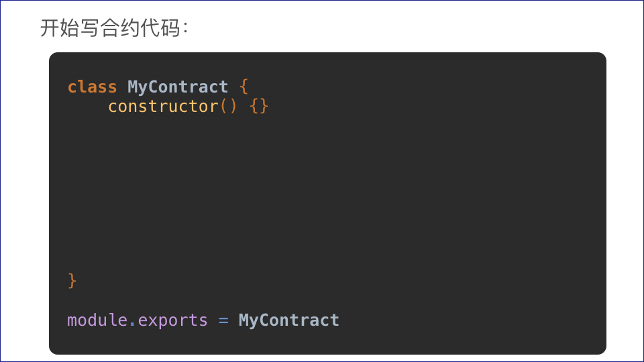Click the slide title 开始写合约代码

coord(114,29)
